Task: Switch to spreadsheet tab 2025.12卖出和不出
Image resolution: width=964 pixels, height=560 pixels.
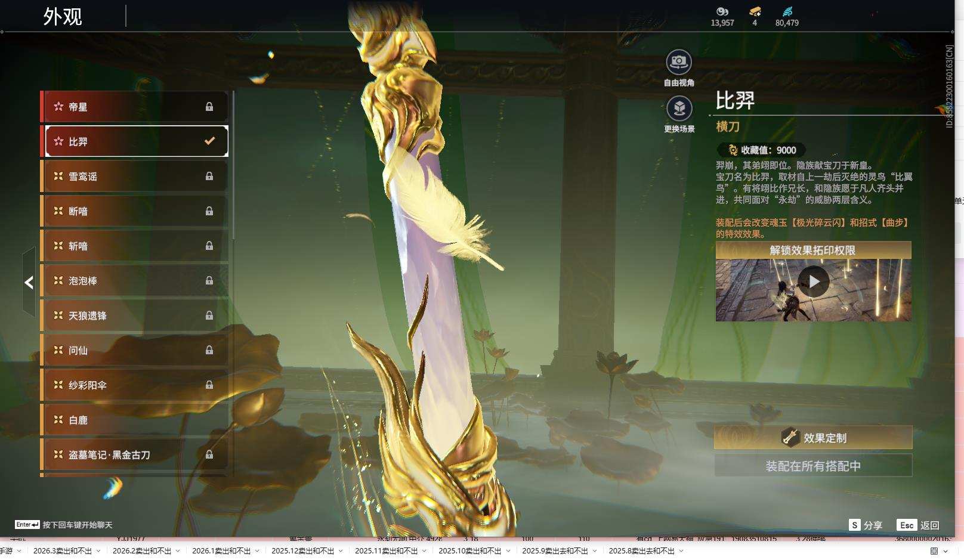Action: pos(303,551)
